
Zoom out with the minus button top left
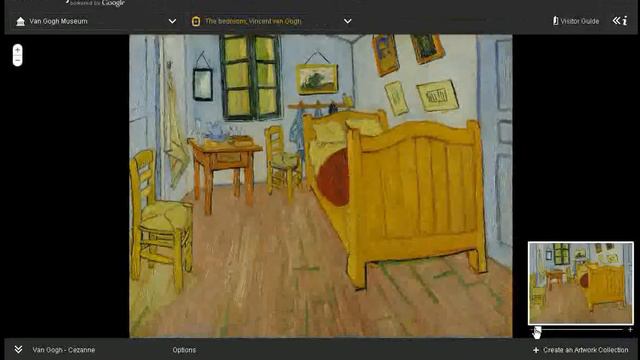point(18,61)
